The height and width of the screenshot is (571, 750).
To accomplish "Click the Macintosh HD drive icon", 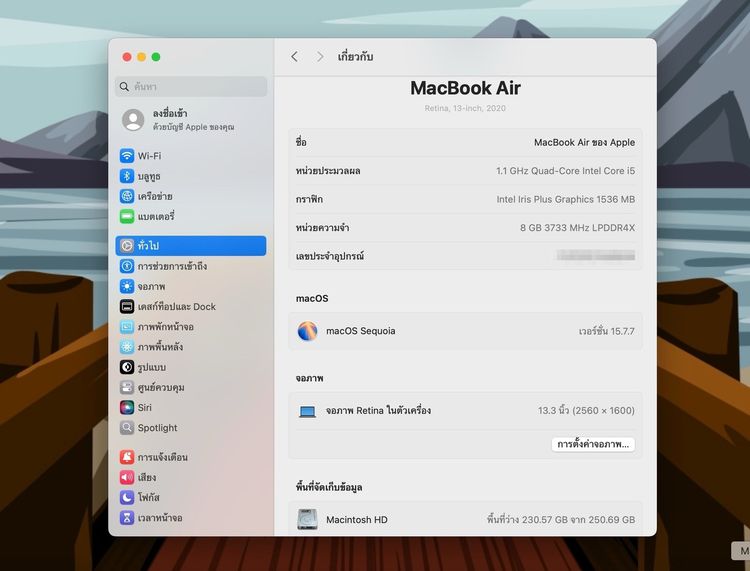I will 307,519.
